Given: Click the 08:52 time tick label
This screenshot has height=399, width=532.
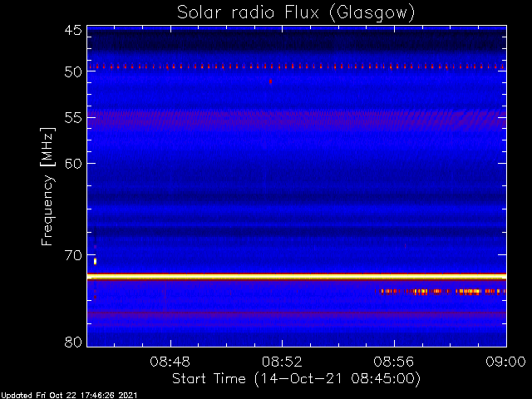Looking at the screenshot, I should coord(282,362).
